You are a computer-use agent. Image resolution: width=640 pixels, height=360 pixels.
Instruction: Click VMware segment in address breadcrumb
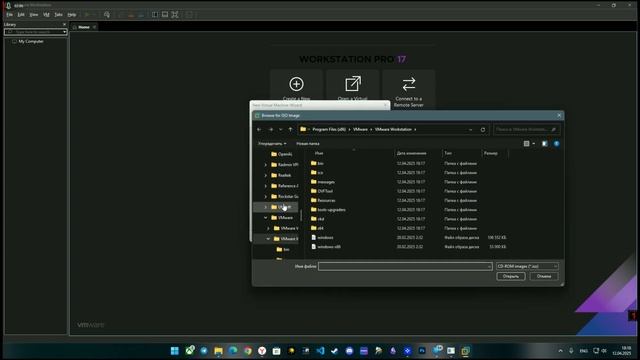coord(360,129)
